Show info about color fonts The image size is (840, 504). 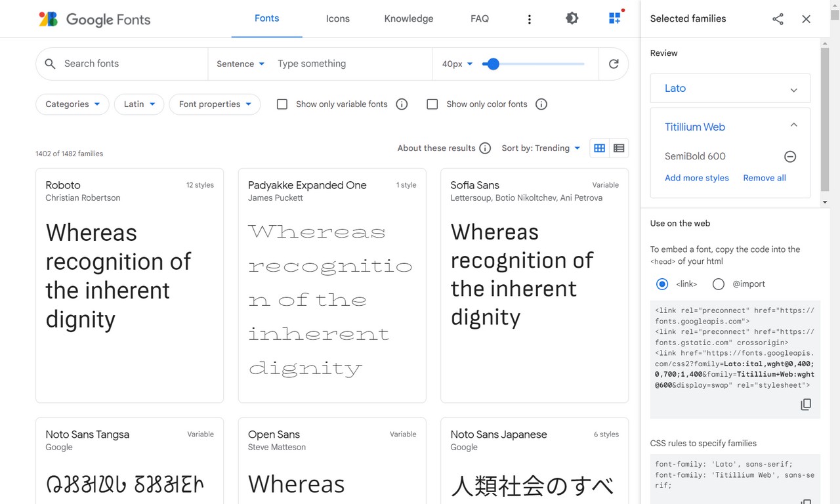(x=541, y=104)
